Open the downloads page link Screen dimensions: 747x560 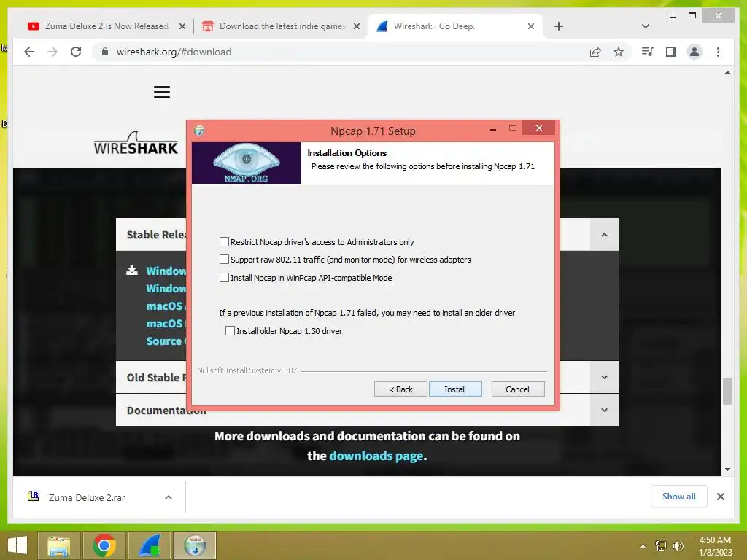point(376,456)
